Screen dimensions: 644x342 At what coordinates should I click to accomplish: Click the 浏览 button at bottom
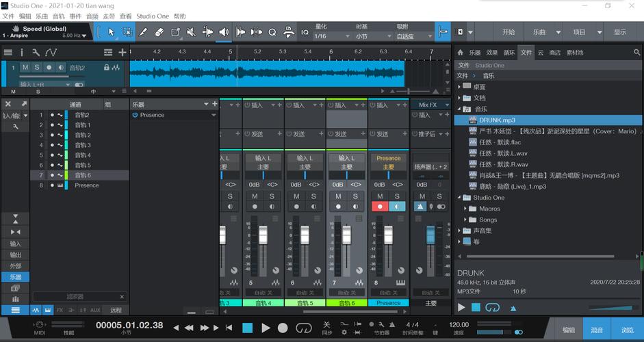pos(627,330)
